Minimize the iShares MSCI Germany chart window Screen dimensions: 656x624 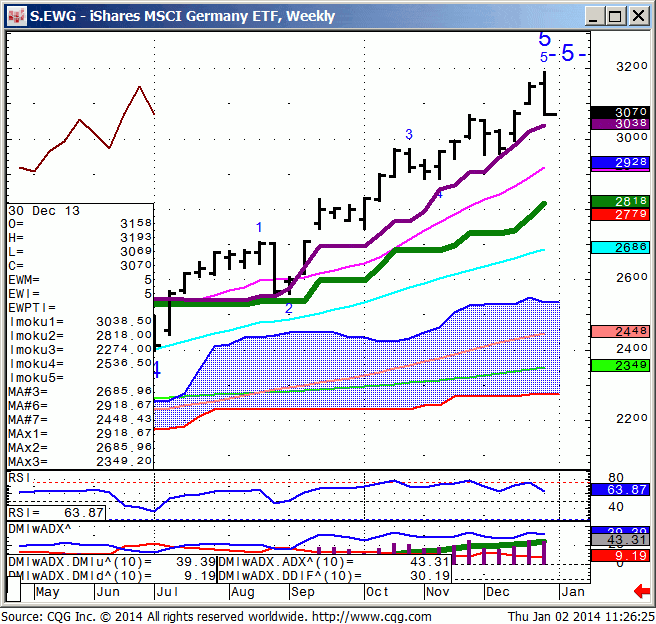pos(593,15)
